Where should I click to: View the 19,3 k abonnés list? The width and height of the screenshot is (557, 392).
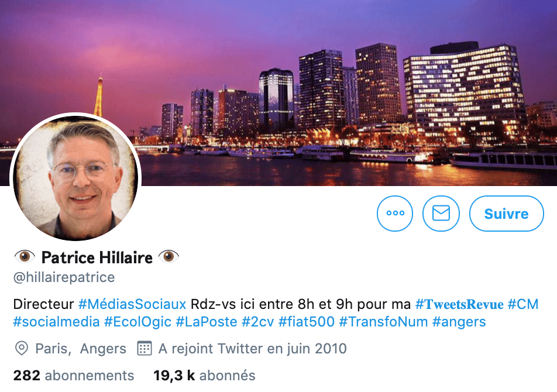tap(204, 375)
